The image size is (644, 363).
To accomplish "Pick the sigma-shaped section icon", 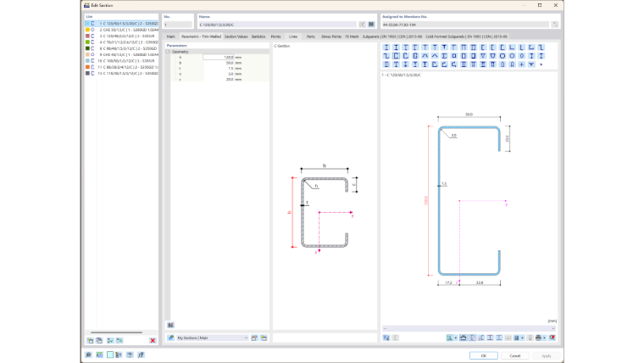I will tap(444, 56).
